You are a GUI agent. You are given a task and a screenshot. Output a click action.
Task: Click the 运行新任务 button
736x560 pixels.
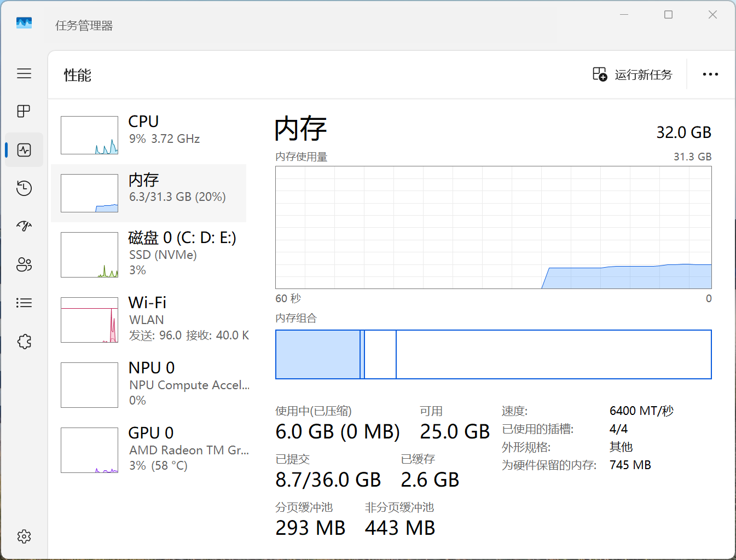pyautogui.click(x=633, y=74)
